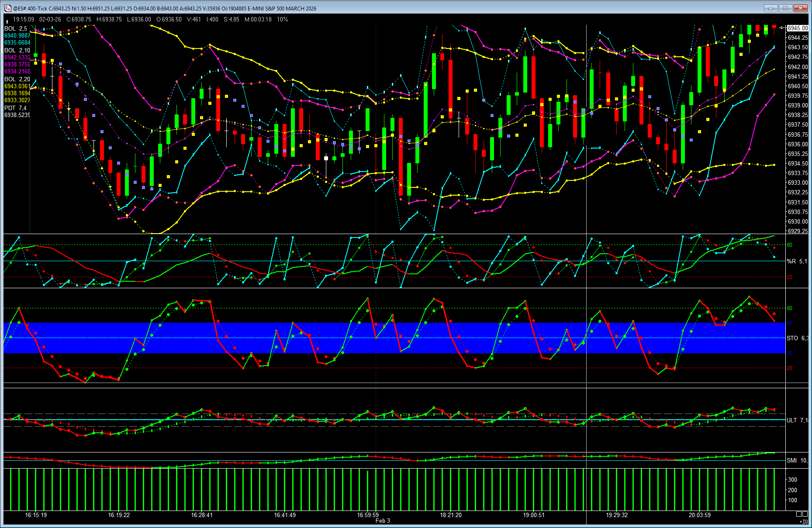
Task: Open the ULT 7,1 indicator label
Action: [x=797, y=420]
